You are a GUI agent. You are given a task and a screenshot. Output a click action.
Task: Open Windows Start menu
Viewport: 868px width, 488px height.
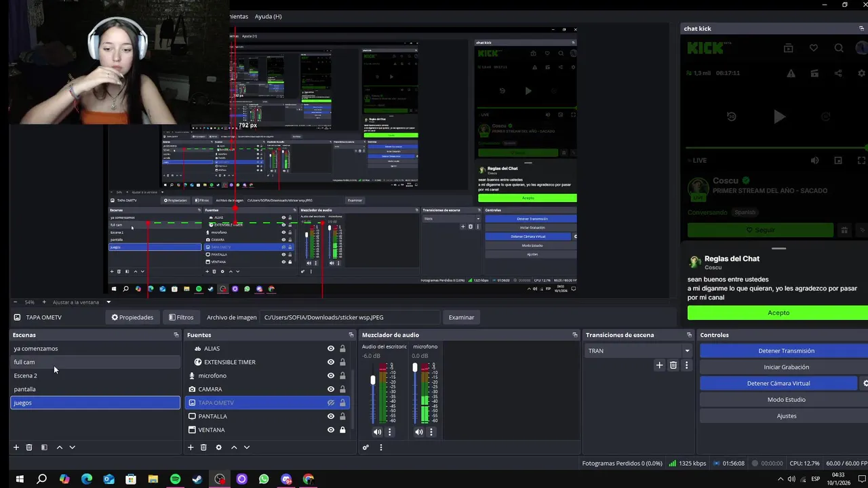coord(20,479)
